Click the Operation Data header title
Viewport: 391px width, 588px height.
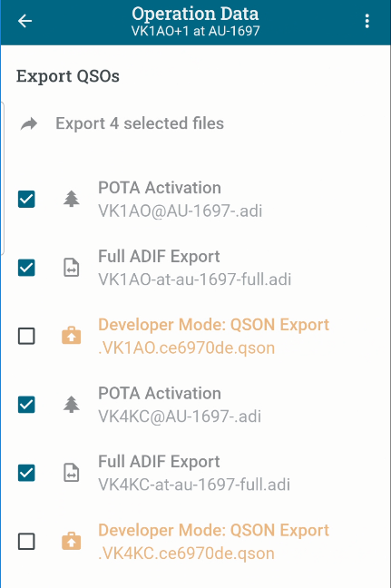coord(195,14)
